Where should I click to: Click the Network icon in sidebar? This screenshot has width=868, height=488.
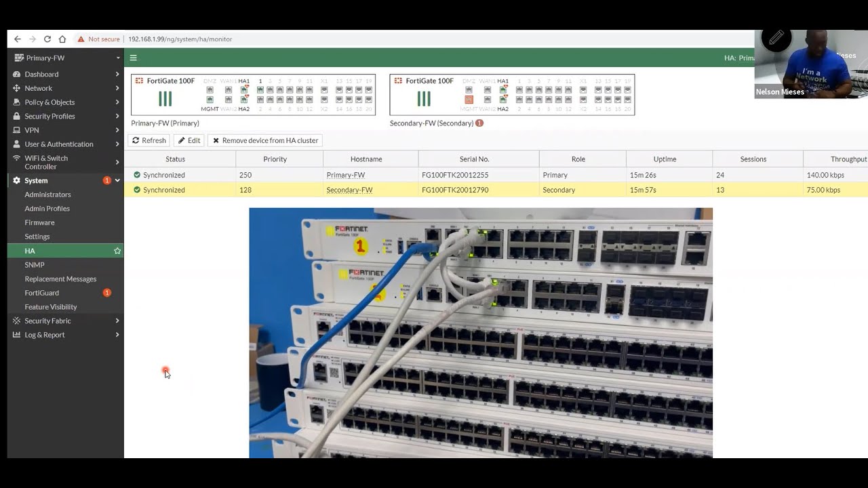coord(17,88)
